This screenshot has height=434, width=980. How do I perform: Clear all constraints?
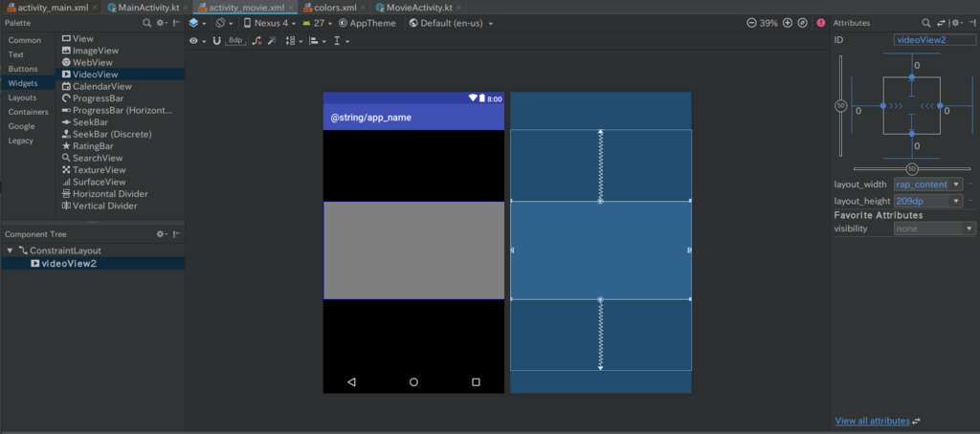(x=256, y=40)
